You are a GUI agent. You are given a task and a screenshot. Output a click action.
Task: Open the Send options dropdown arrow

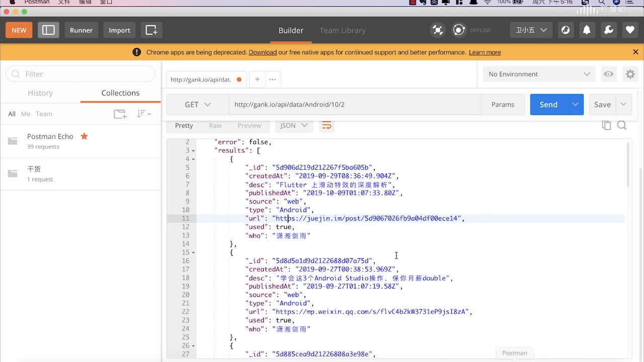coord(575,105)
